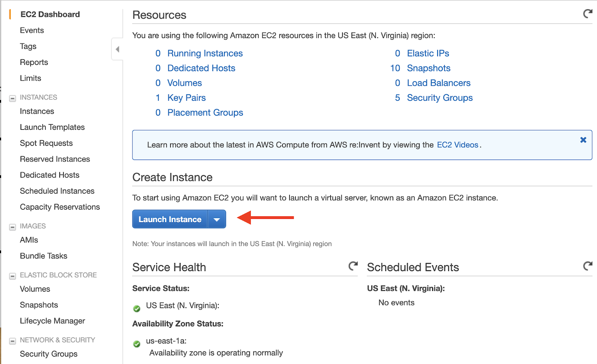This screenshot has width=597, height=364.
Task: Click the count 5 beside Security Groups
Action: (398, 98)
